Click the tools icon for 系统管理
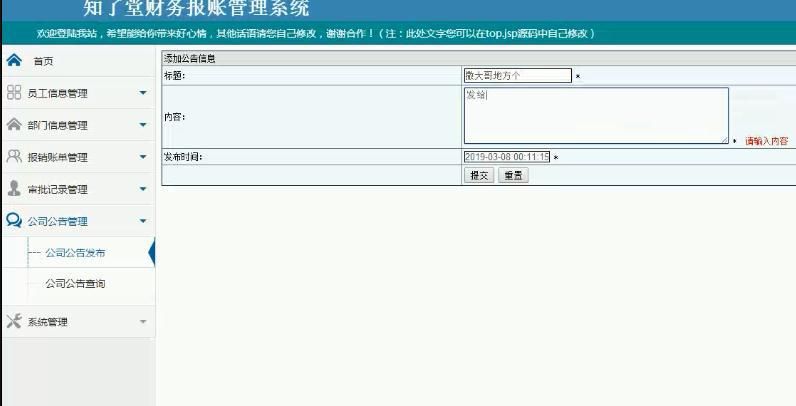This screenshot has height=406, width=796. [x=14, y=321]
